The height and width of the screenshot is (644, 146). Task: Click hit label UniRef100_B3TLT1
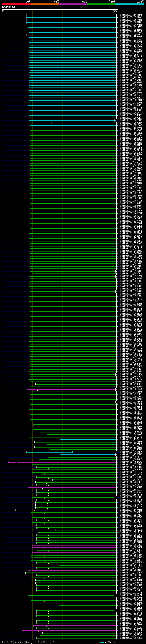coord(131,63)
